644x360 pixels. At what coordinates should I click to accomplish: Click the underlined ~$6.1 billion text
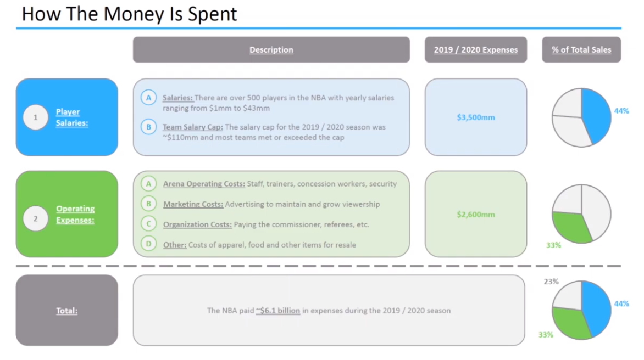pos(278,311)
